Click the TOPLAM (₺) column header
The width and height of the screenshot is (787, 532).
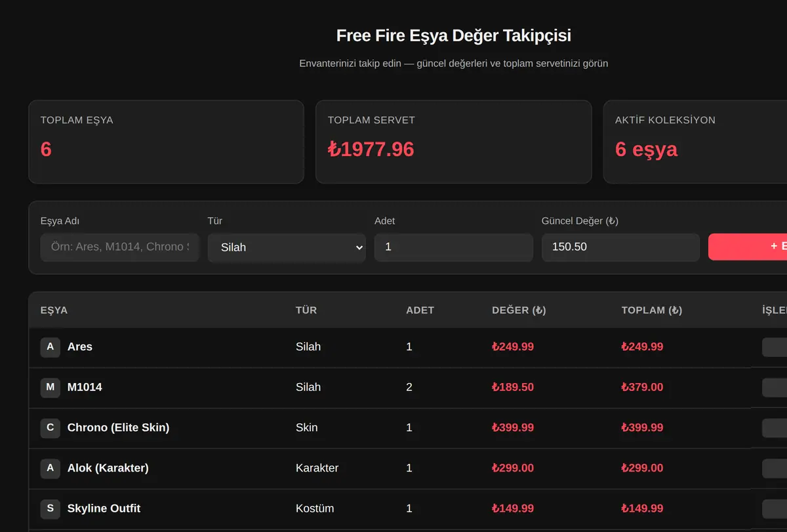click(652, 310)
